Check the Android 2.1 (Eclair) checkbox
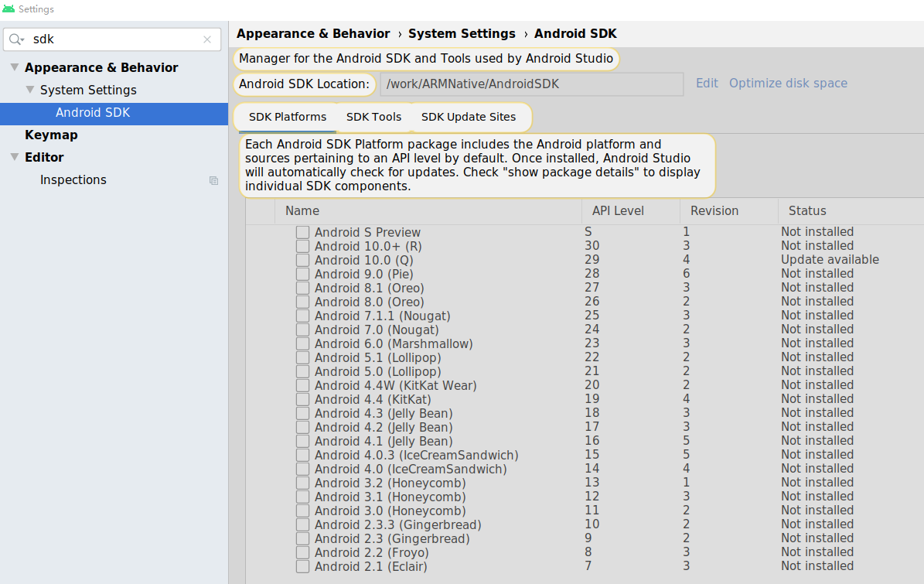The width and height of the screenshot is (924, 584). pyautogui.click(x=302, y=567)
